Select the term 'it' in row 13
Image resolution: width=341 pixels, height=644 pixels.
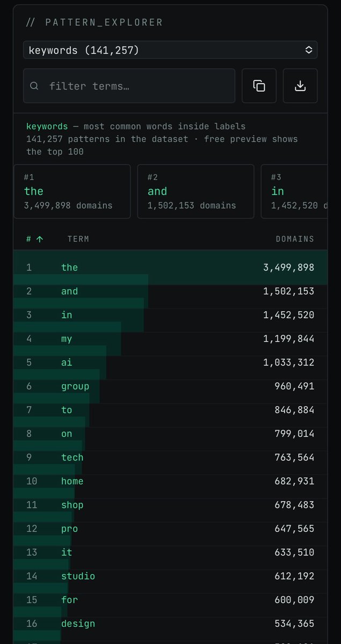point(67,552)
